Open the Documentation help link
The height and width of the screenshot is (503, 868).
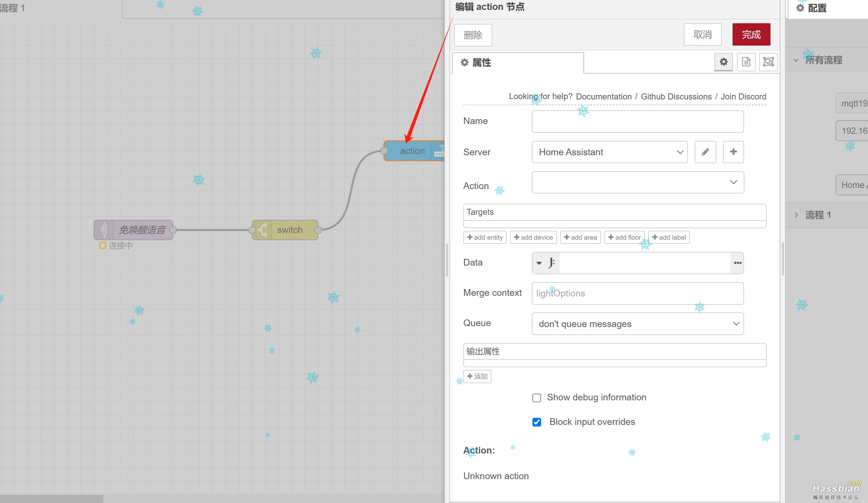tap(604, 97)
